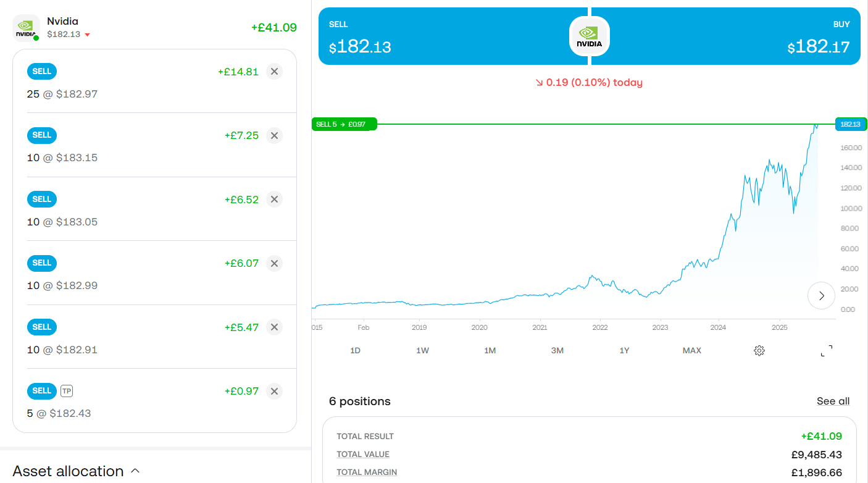Click the SELL 5 → £0.97 chart marker

pyautogui.click(x=344, y=124)
